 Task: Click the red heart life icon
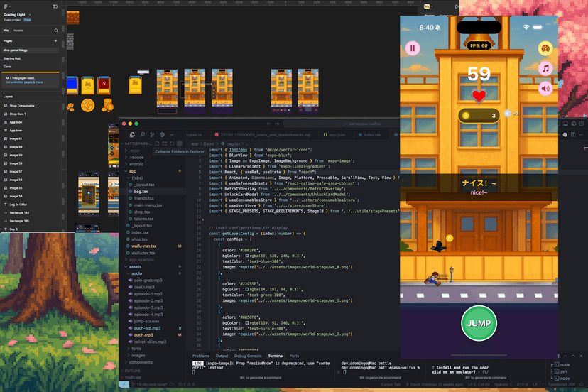pyautogui.click(x=479, y=96)
